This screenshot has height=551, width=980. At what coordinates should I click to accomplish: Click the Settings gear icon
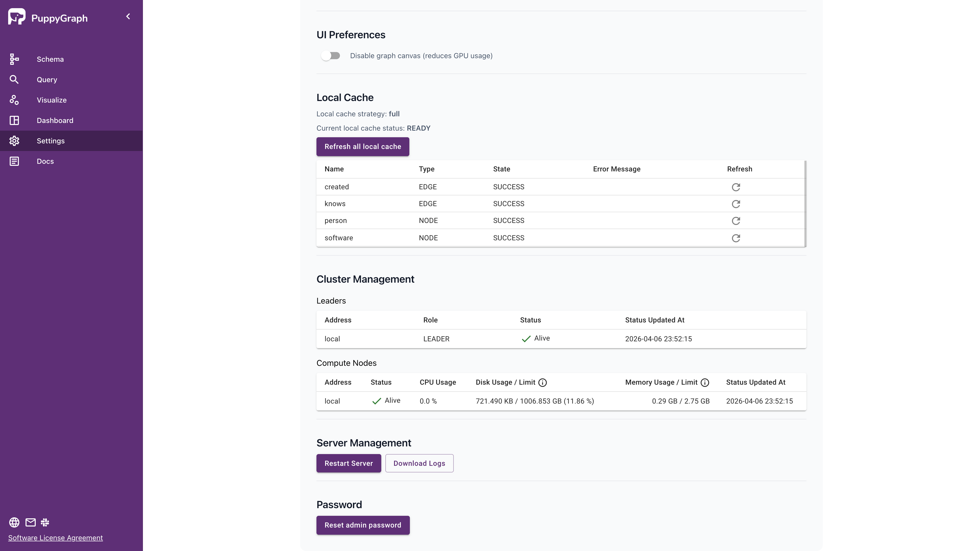14,141
